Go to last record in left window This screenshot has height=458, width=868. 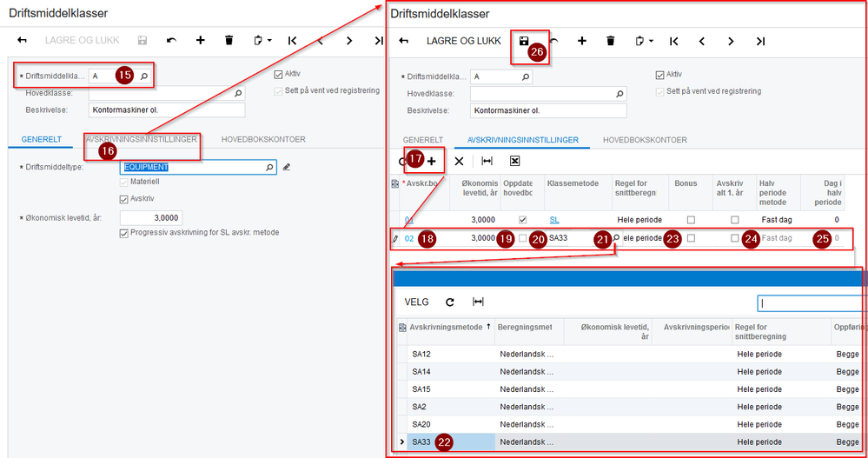379,41
